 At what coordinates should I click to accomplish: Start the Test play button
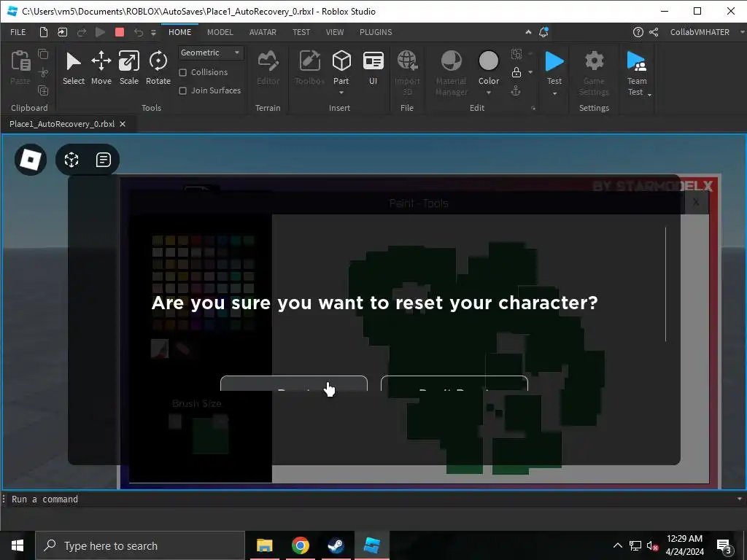pyautogui.click(x=554, y=67)
